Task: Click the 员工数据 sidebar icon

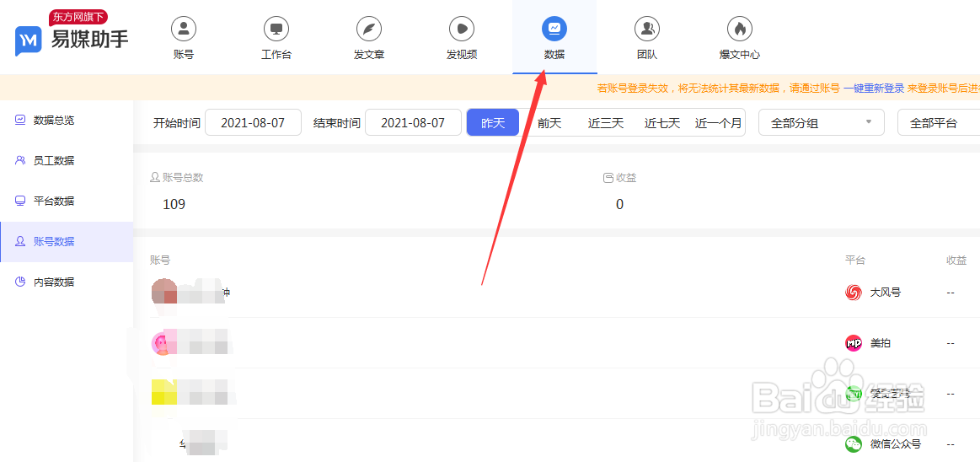Action: tap(20, 161)
